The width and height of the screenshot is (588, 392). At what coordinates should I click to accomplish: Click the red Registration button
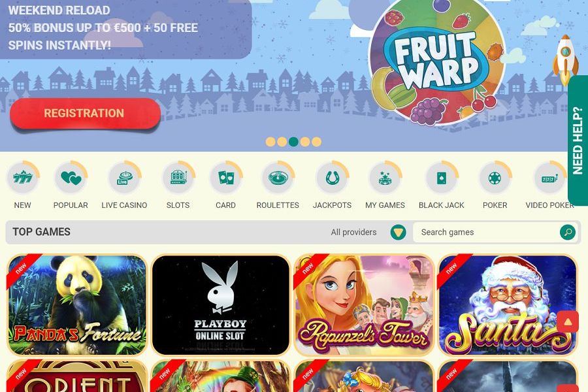(x=86, y=113)
